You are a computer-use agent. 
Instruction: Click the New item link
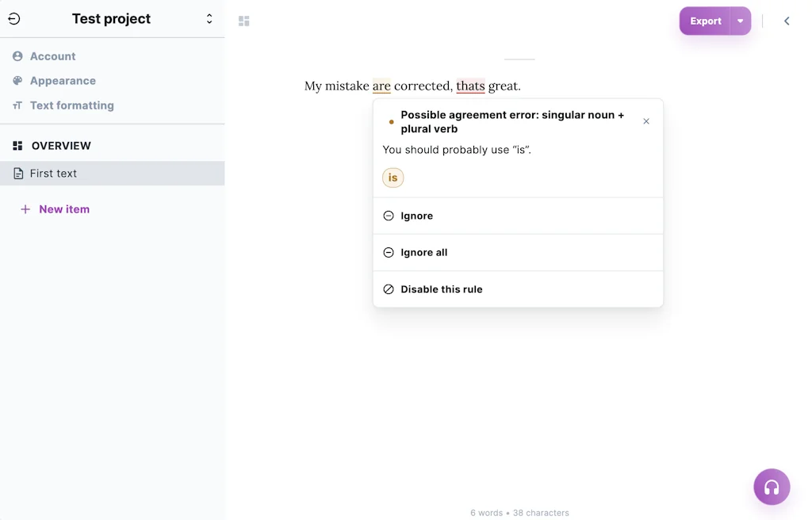[64, 208]
